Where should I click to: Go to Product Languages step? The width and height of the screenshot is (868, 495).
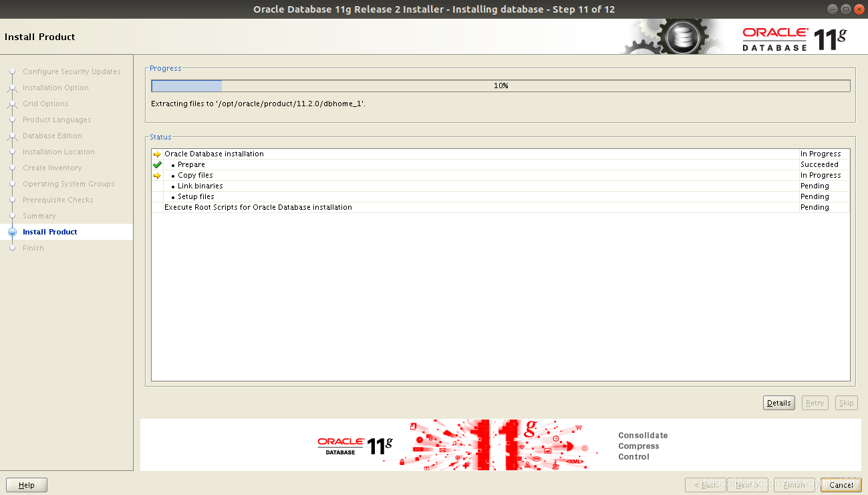click(57, 120)
